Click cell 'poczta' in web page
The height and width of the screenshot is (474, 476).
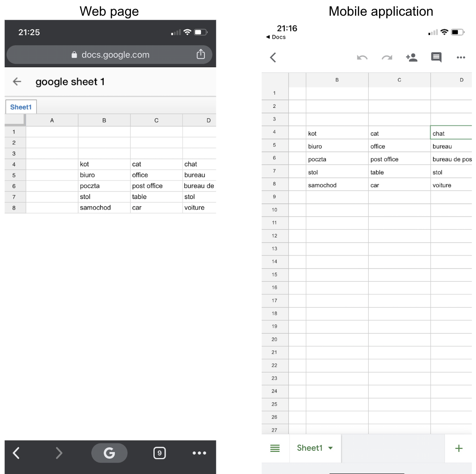(104, 186)
